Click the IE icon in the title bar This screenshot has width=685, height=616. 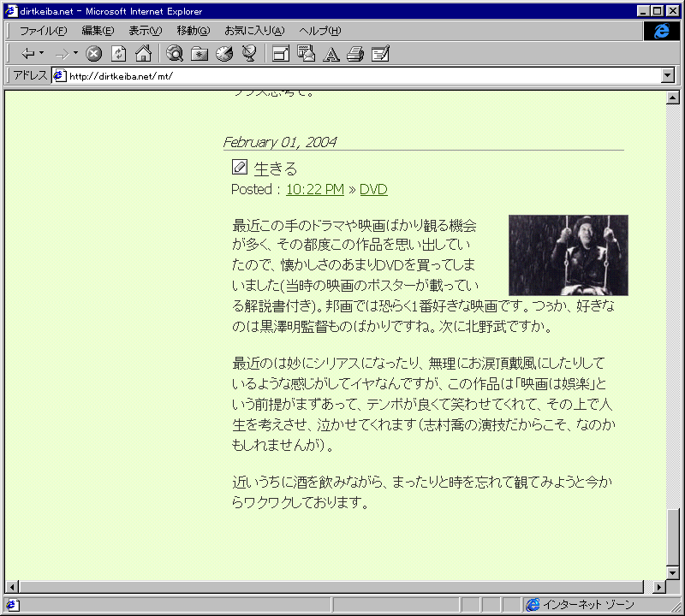(11, 11)
